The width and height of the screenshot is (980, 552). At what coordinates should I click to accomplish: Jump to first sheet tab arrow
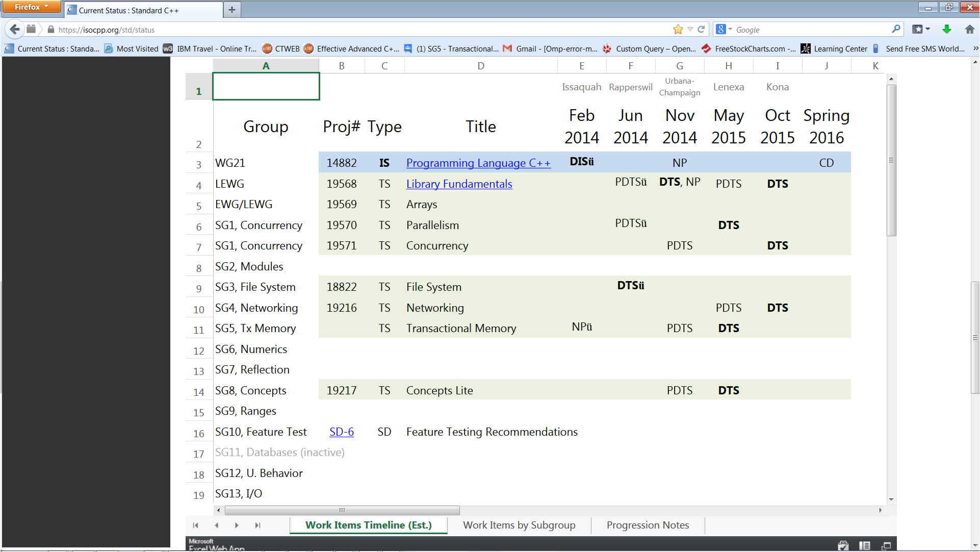tap(195, 525)
